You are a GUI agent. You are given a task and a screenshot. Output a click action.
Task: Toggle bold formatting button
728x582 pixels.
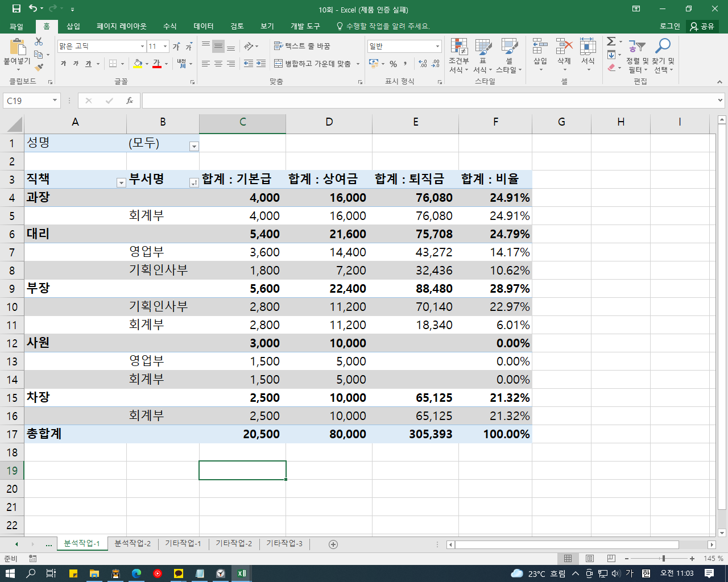(63, 64)
